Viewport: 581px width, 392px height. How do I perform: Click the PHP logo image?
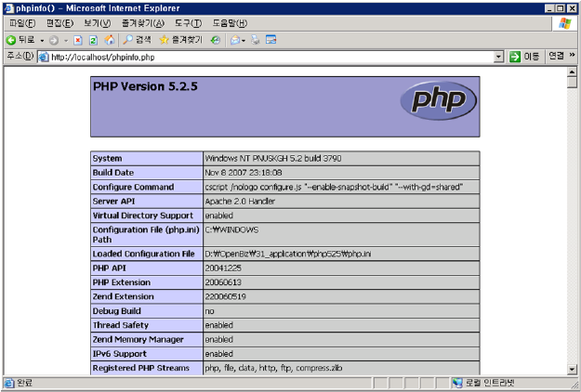tap(438, 100)
